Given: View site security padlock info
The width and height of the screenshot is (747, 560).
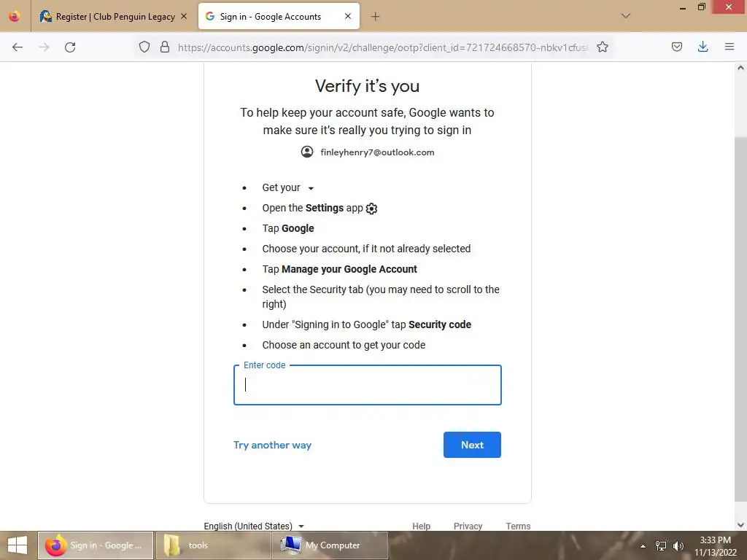Looking at the screenshot, I should [165, 47].
